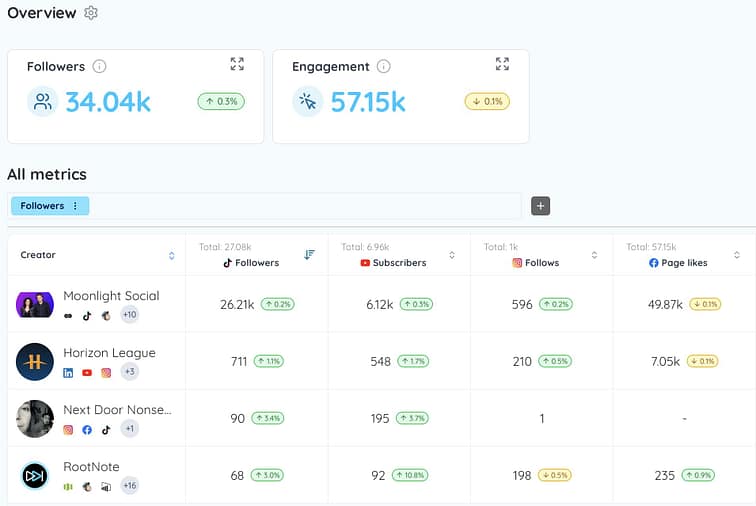Sort table by Creator column
Image resolution: width=756 pixels, height=506 pixels.
coord(171,256)
